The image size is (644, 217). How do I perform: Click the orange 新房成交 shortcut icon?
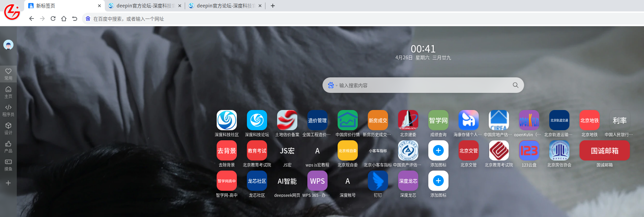coord(378,120)
